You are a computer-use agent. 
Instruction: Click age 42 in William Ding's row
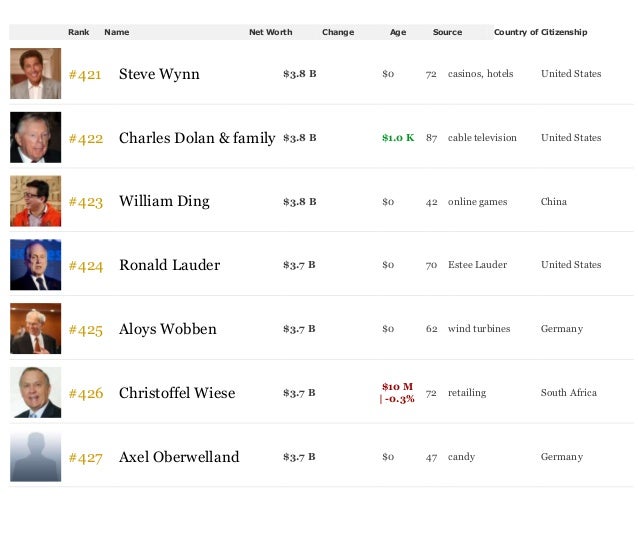click(432, 202)
